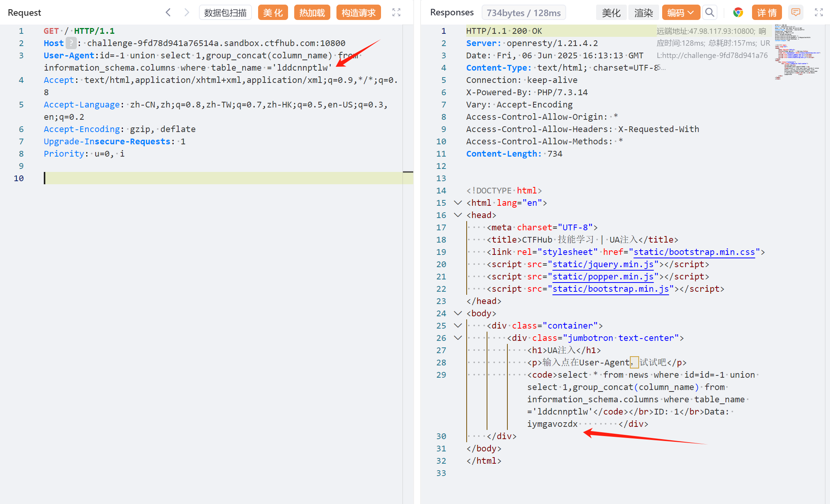
Task: Open response in Chrome browser icon
Action: 738,12
